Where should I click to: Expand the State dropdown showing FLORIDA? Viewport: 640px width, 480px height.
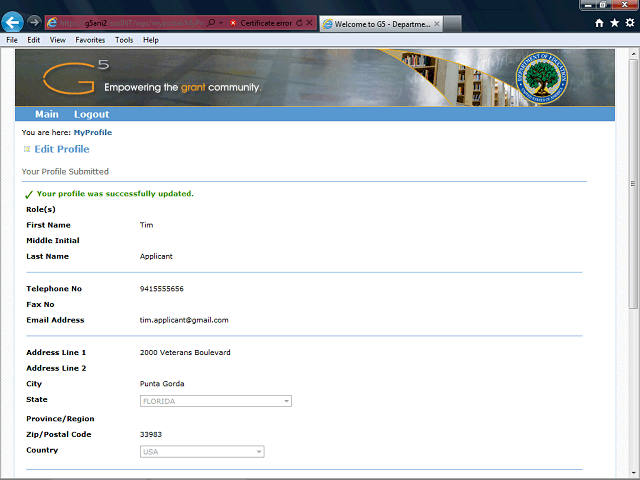(216, 401)
